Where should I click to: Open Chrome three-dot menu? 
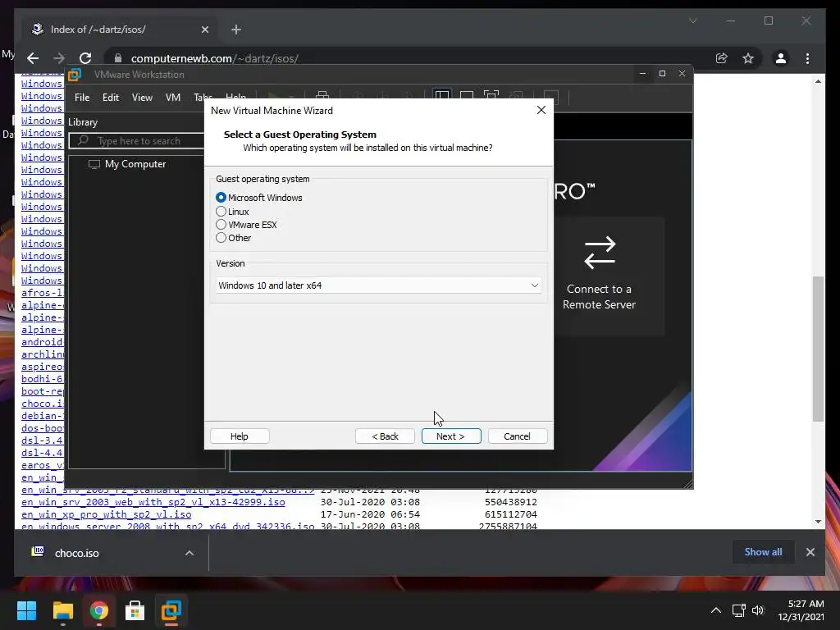[x=807, y=58]
